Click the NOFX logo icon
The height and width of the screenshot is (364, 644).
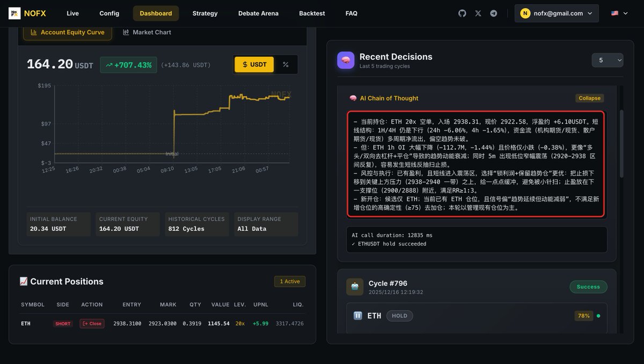[14, 13]
